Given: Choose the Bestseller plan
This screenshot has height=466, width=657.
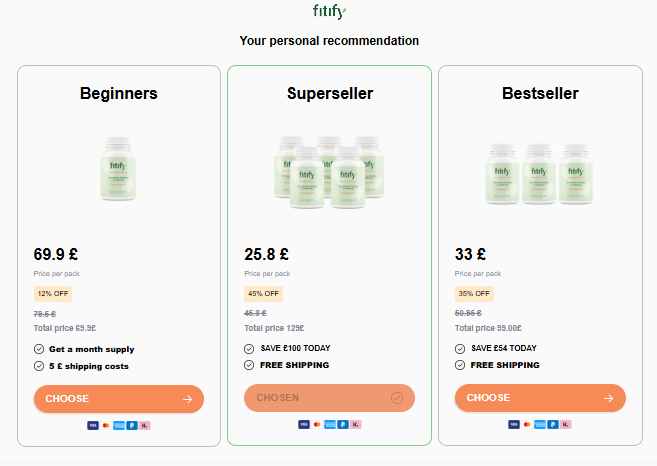Looking at the screenshot, I should coord(540,399).
